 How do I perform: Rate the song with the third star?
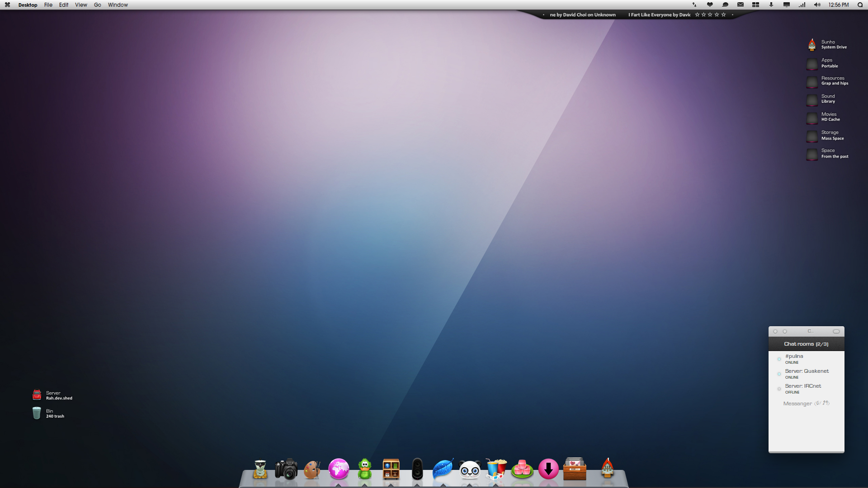pos(710,14)
